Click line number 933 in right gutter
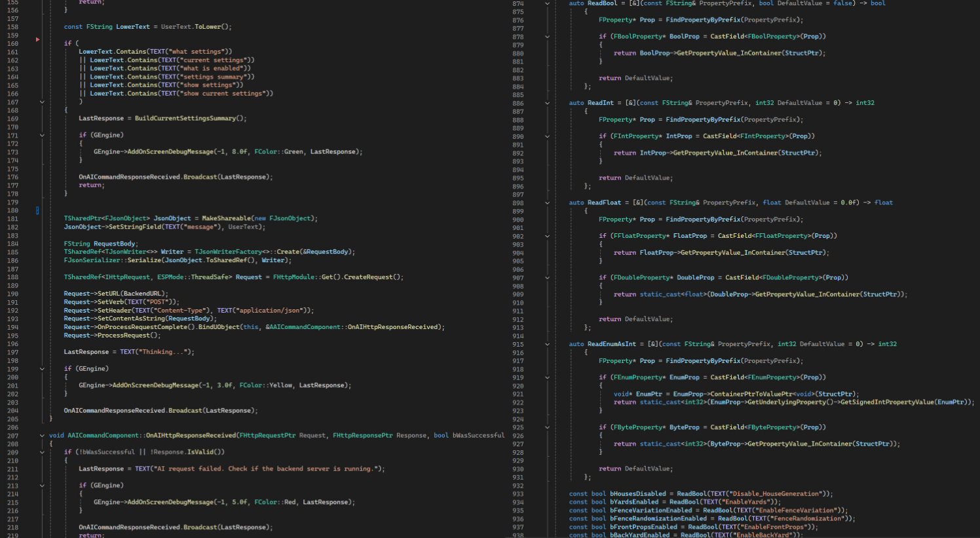 (x=518, y=494)
